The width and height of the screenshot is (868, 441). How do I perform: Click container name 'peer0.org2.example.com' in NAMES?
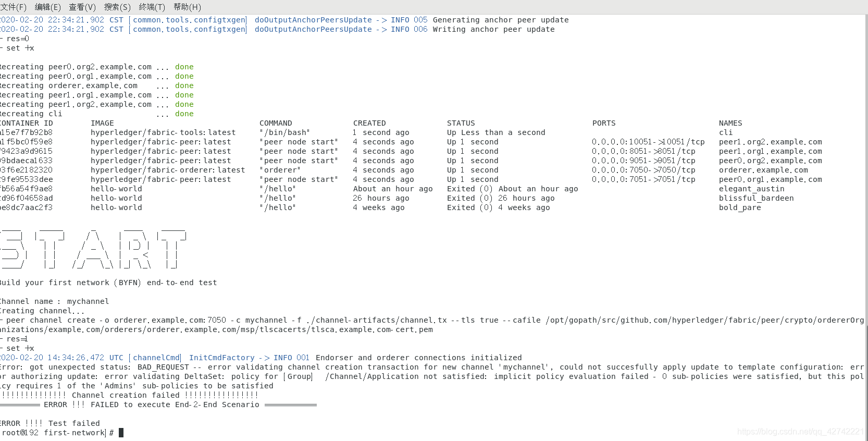(771, 161)
